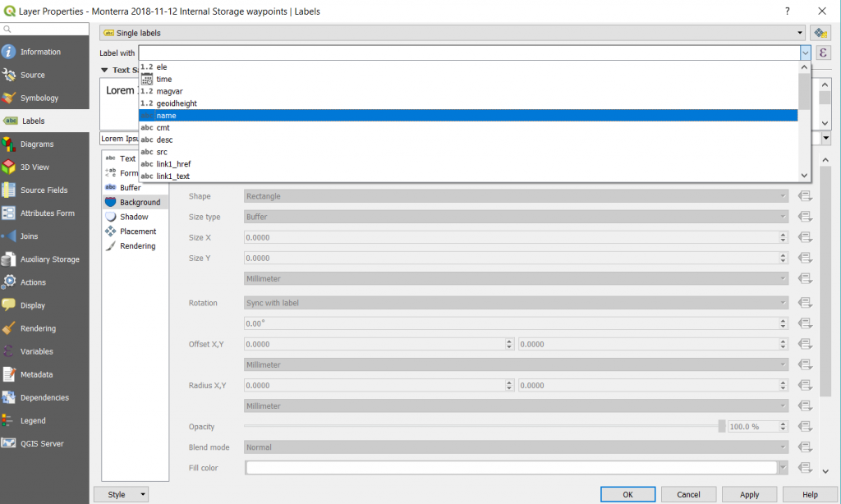Open Rotation Sync with label dropdown

tap(516, 303)
